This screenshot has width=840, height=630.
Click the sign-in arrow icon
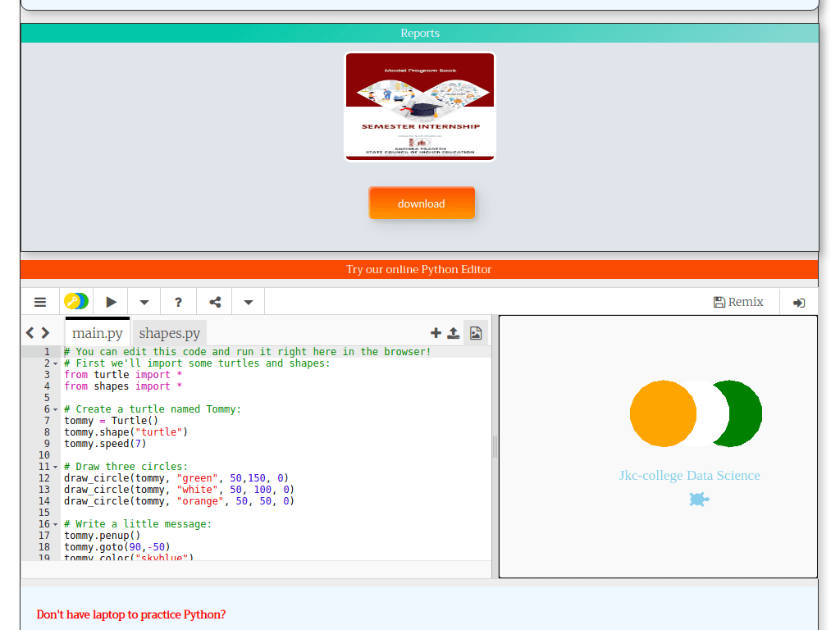(799, 303)
